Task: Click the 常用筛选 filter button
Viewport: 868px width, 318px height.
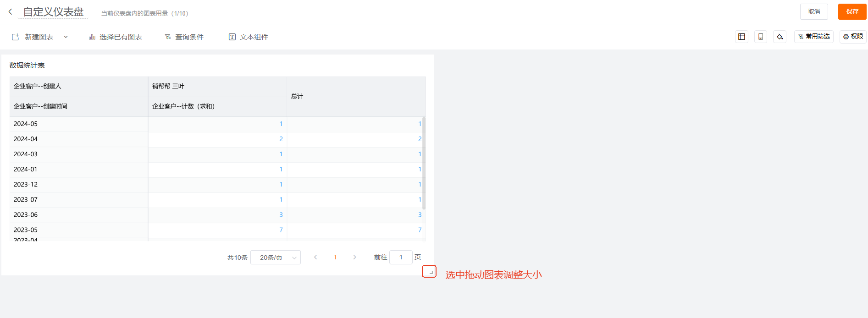Action: point(814,37)
